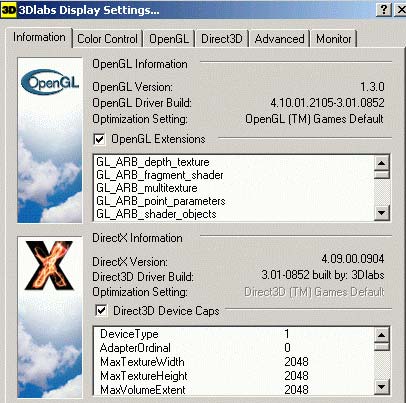Click the Direct3D Driver Build label
This screenshot has width=406, height=403.
point(143,277)
